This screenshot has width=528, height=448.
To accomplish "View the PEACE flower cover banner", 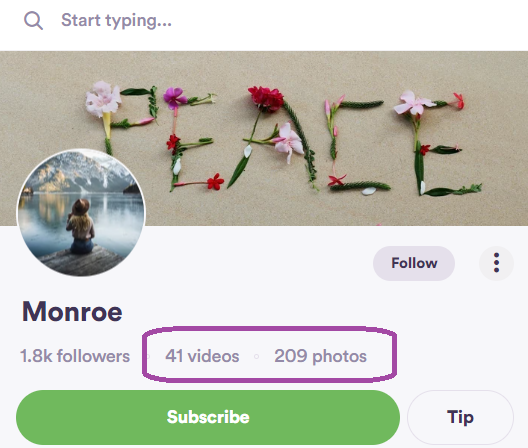I will pos(264,138).
